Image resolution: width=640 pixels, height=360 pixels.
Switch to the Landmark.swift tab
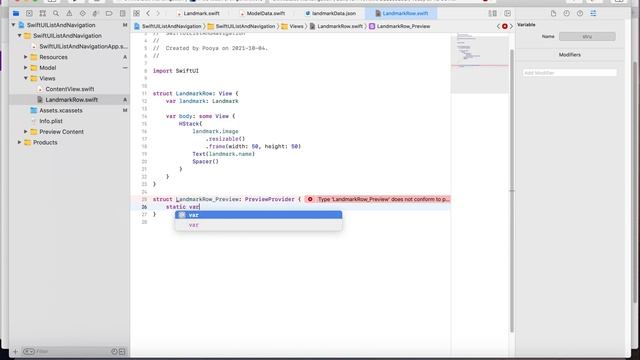point(198,13)
